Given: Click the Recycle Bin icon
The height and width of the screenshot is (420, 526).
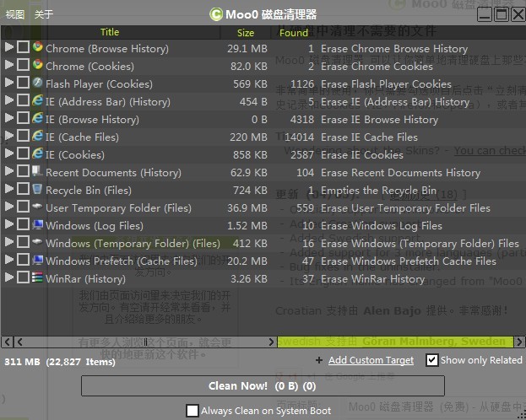Looking at the screenshot, I should click(x=37, y=189).
